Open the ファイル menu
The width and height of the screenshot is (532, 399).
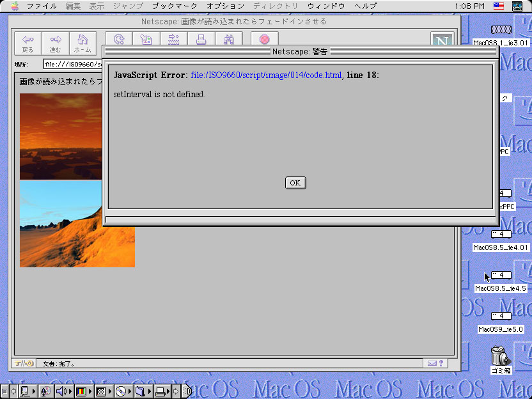coord(42,6)
